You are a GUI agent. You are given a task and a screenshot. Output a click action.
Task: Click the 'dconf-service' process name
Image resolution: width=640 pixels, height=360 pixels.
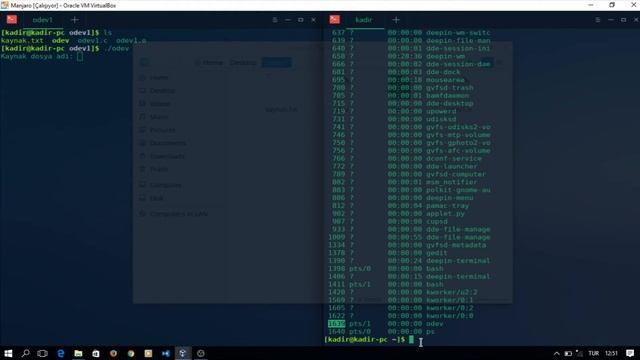coord(454,158)
